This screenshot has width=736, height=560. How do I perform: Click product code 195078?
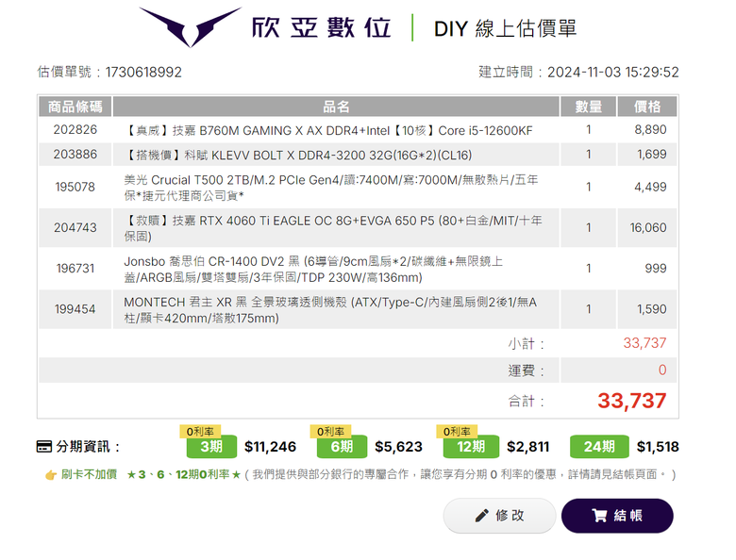(x=75, y=187)
